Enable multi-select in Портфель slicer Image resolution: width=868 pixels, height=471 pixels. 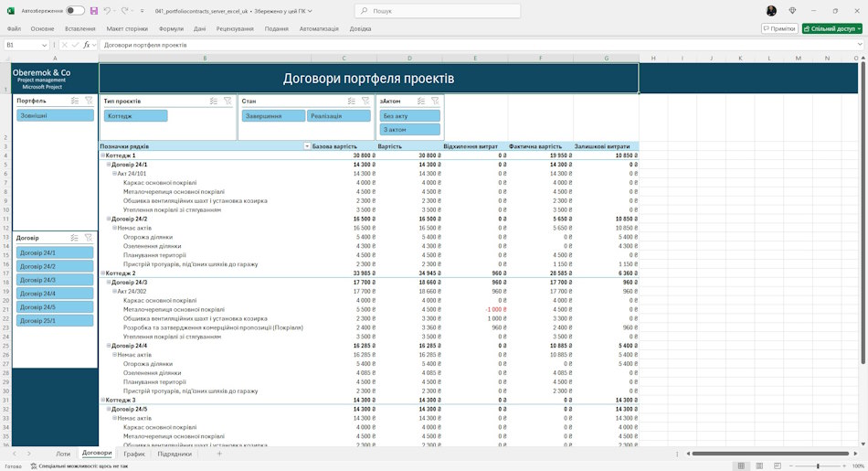pos(75,101)
